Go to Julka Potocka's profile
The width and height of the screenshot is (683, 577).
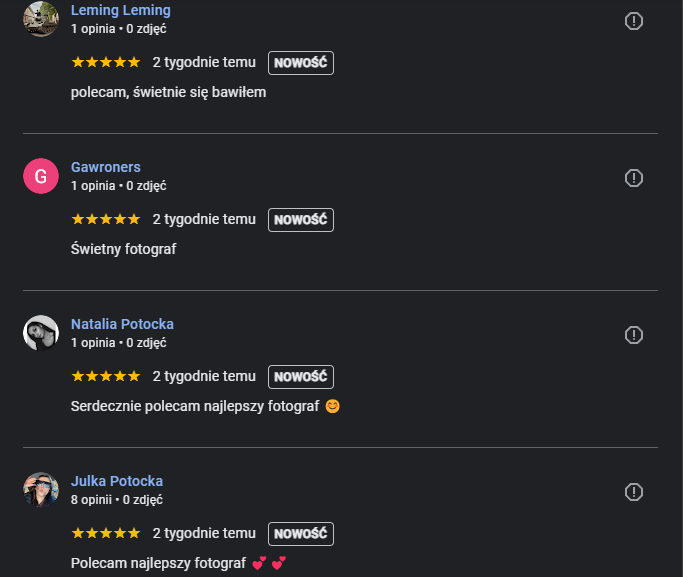[x=117, y=481]
